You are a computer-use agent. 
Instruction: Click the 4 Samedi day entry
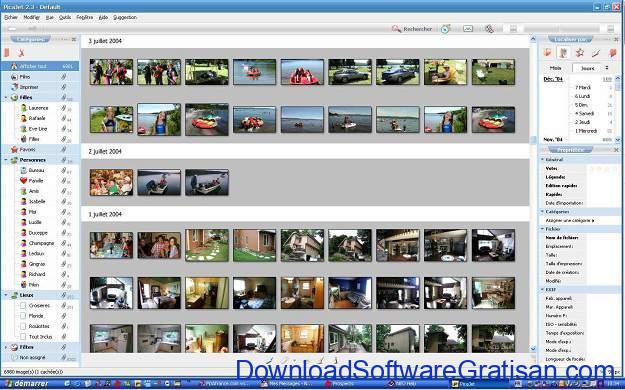[584, 114]
